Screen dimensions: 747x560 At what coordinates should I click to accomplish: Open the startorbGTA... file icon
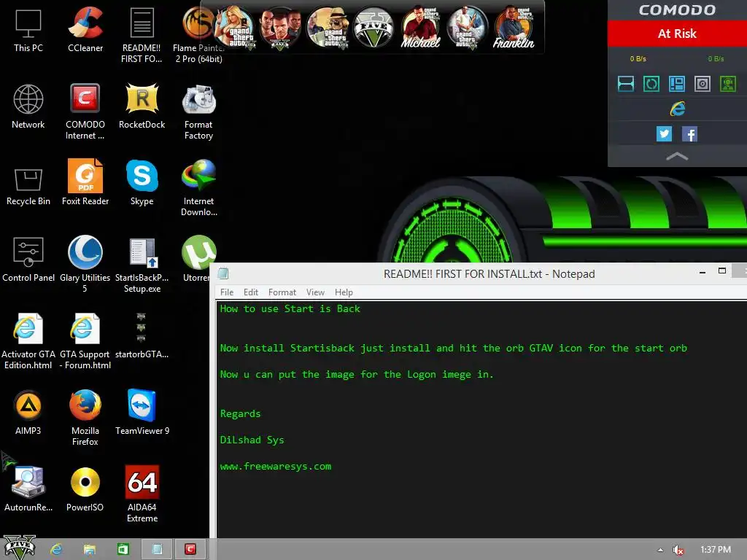142,335
